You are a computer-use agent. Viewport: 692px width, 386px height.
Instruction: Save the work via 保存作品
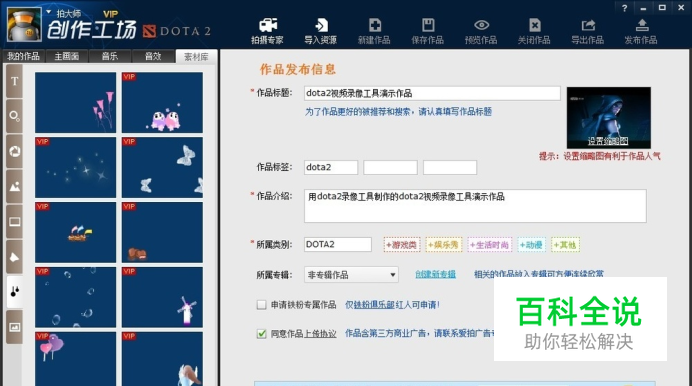point(428,31)
